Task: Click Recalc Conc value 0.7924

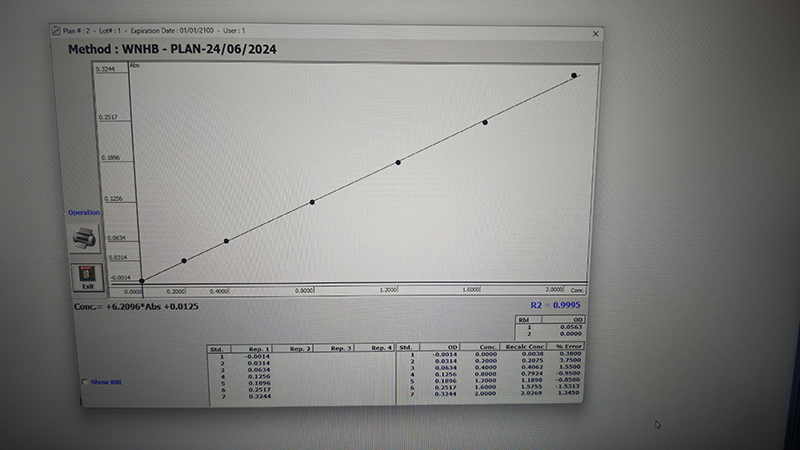Action: pyautogui.click(x=532, y=373)
